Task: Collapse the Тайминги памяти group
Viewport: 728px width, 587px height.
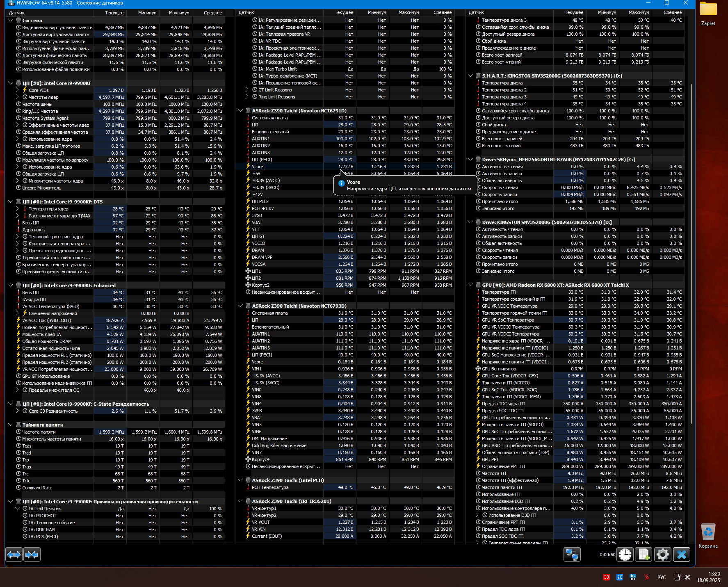Action: click(x=11, y=425)
